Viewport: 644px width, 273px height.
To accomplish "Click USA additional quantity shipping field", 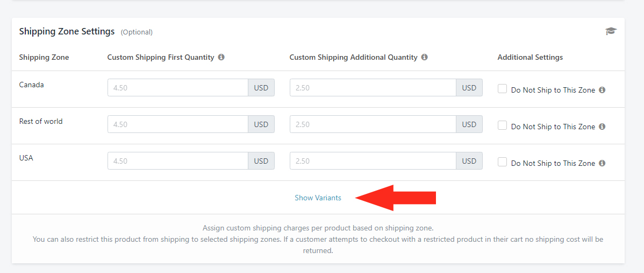I will click(373, 161).
